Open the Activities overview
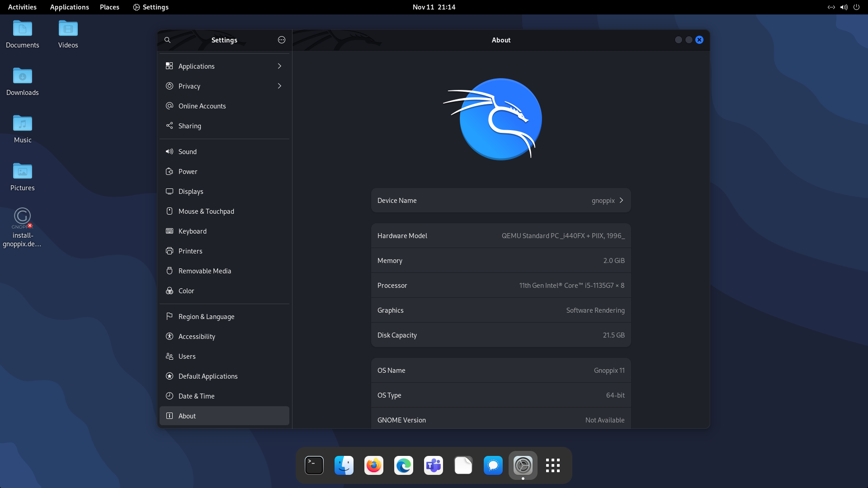This screenshot has height=488, width=868. point(22,7)
